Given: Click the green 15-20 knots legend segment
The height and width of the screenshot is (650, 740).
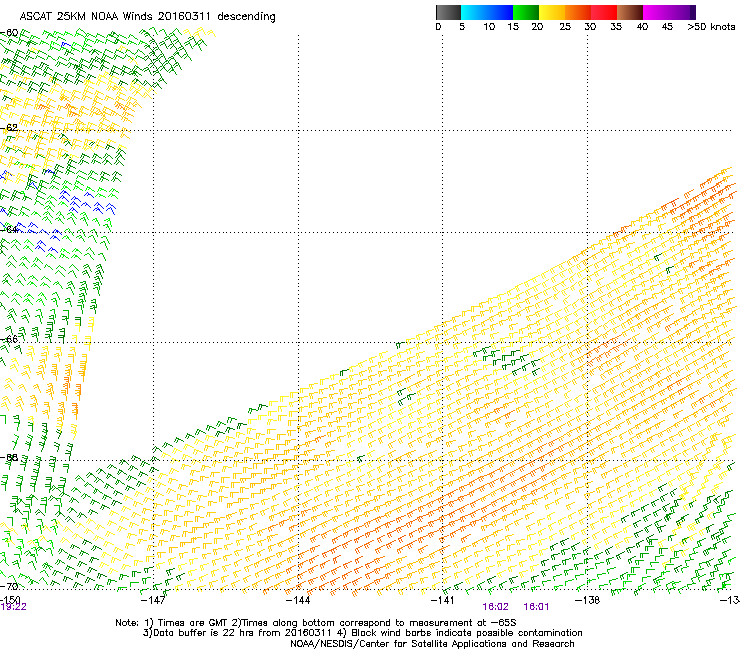Looking at the screenshot, I should (x=526, y=12).
